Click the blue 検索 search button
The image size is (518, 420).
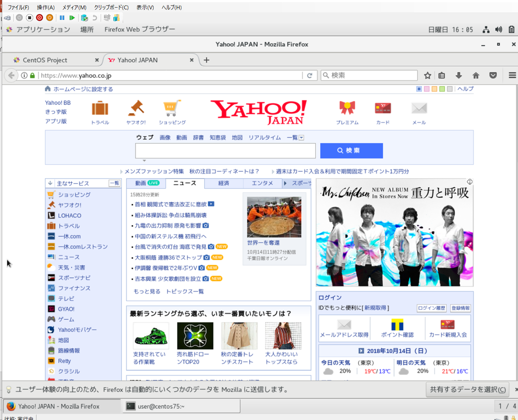[352, 151]
